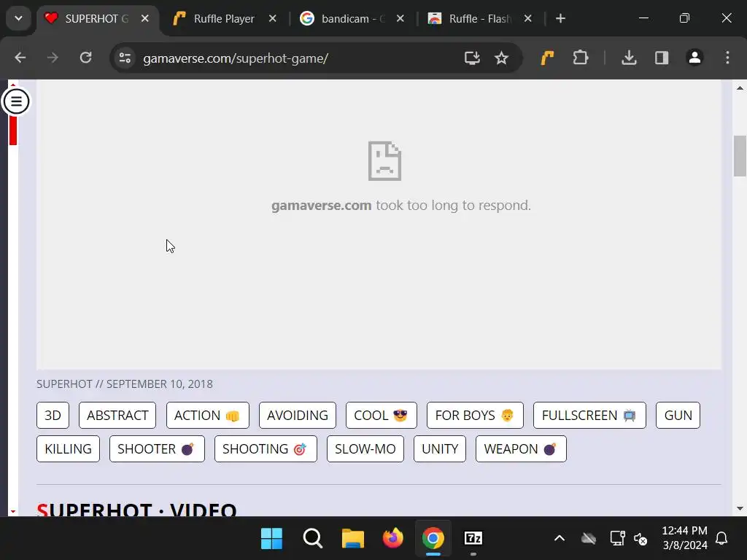Open the ACTION tag
The image size is (747, 560).
click(208, 415)
